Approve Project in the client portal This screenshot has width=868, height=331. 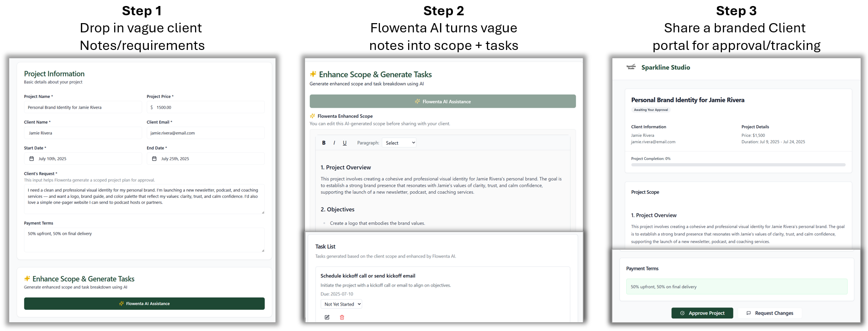click(702, 313)
